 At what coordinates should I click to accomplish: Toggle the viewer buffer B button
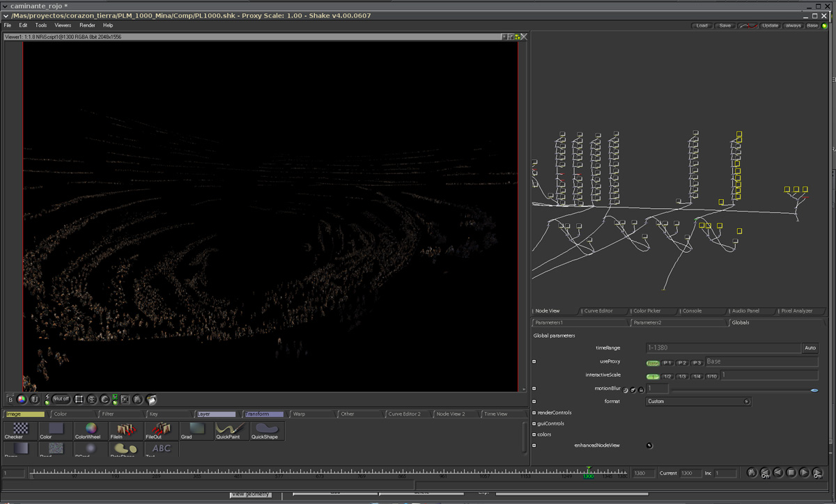[10, 400]
